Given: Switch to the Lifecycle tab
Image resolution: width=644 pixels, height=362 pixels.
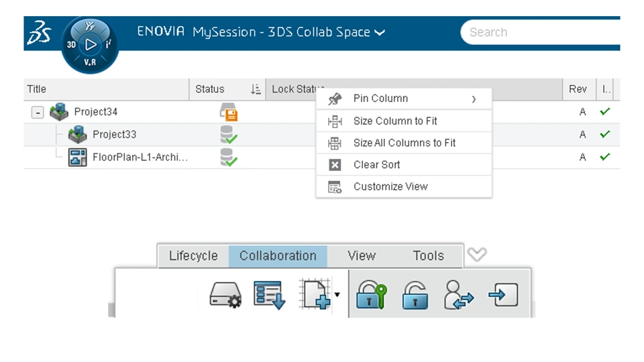Looking at the screenshot, I should click(193, 256).
